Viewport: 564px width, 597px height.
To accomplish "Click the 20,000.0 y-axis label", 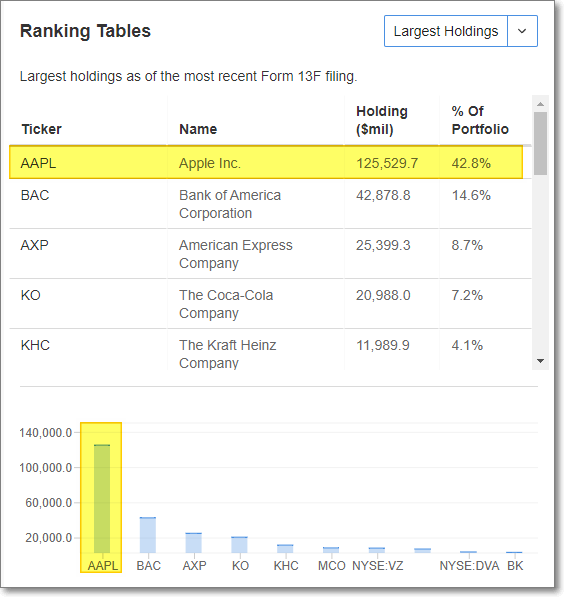I will click(49, 538).
